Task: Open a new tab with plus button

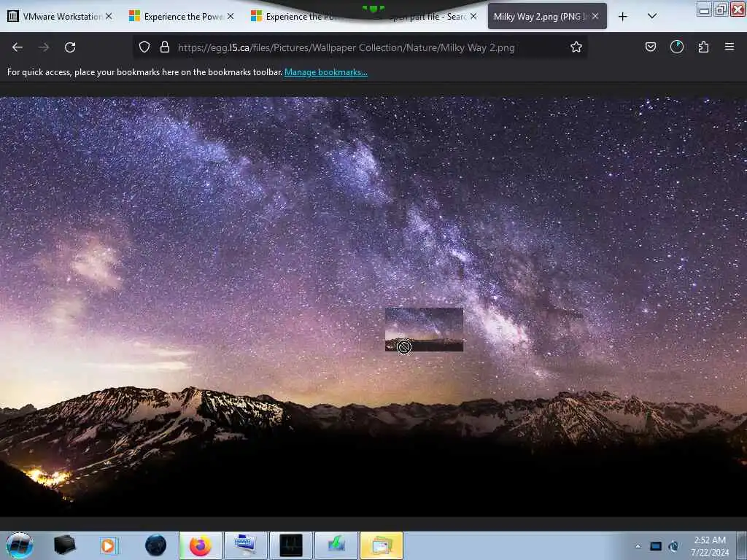Action: point(623,17)
